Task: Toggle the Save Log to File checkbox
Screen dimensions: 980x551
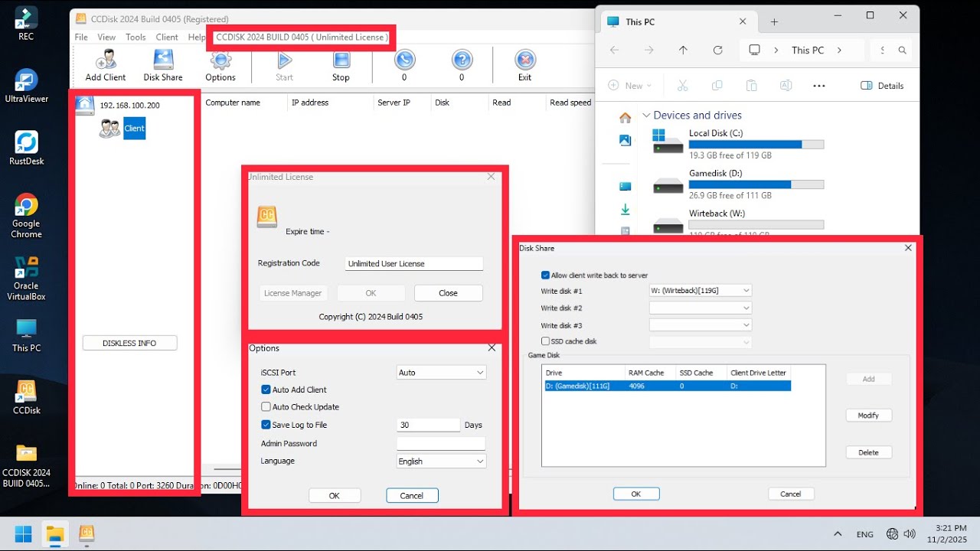Action: pos(266,425)
